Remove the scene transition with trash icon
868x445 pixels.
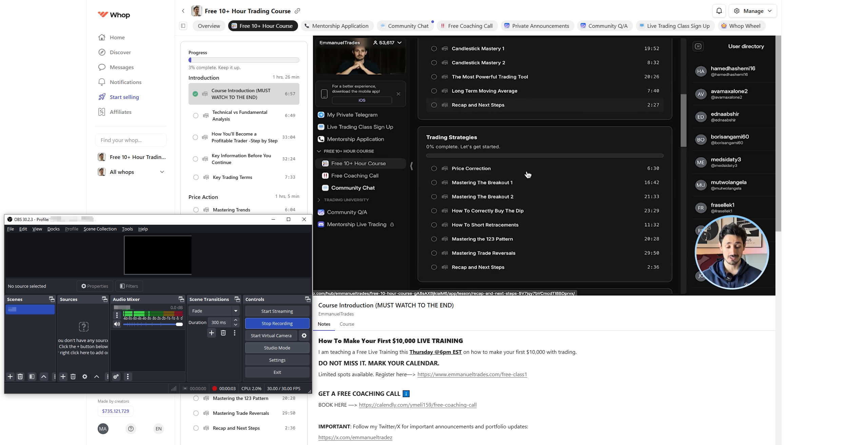click(x=223, y=333)
